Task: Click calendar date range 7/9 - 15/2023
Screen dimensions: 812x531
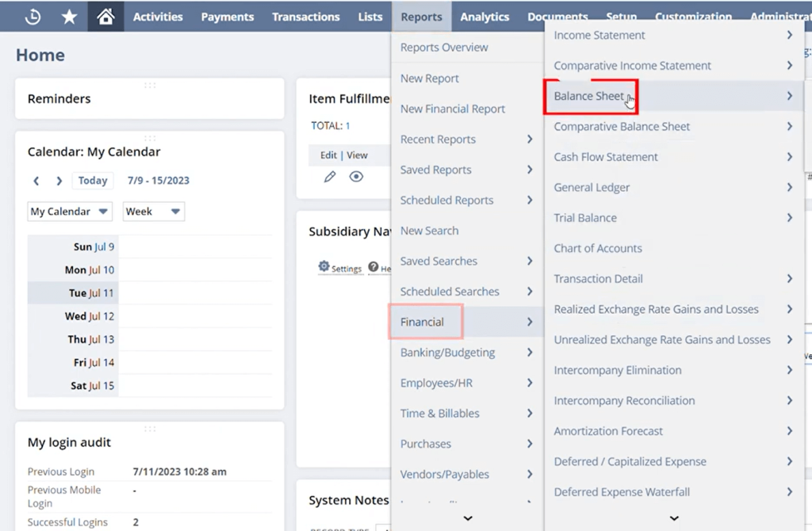Action: click(159, 181)
